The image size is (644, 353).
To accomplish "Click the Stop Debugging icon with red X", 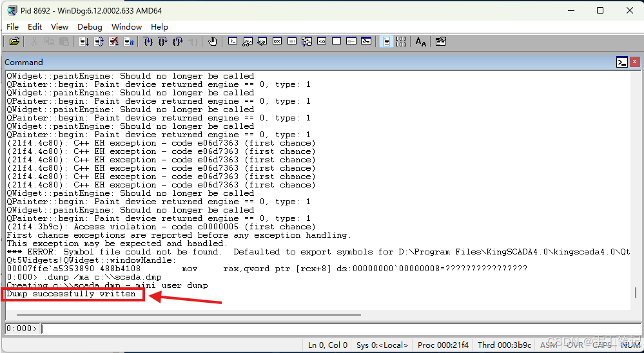I will 113,41.
